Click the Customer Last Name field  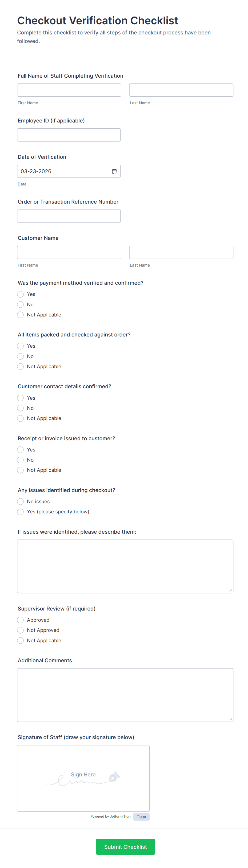coord(181,252)
